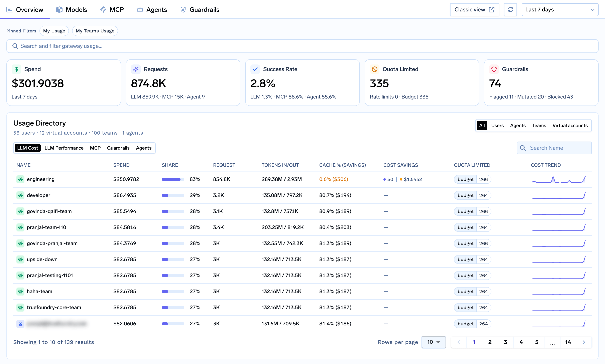Select the Teams directory filter
This screenshot has height=364, width=605.
tap(539, 126)
